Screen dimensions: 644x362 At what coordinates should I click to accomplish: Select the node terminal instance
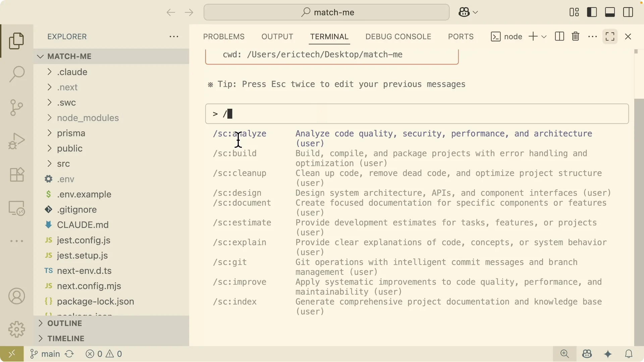point(506,37)
